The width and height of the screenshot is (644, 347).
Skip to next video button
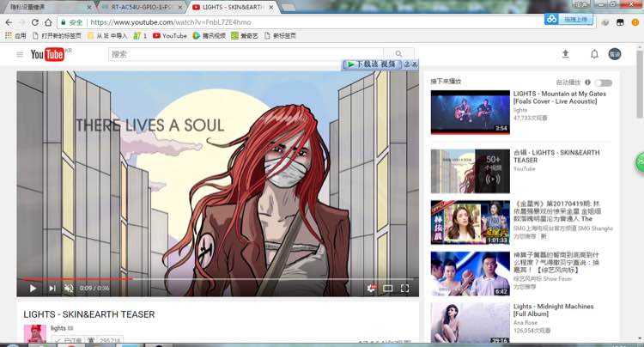52,289
